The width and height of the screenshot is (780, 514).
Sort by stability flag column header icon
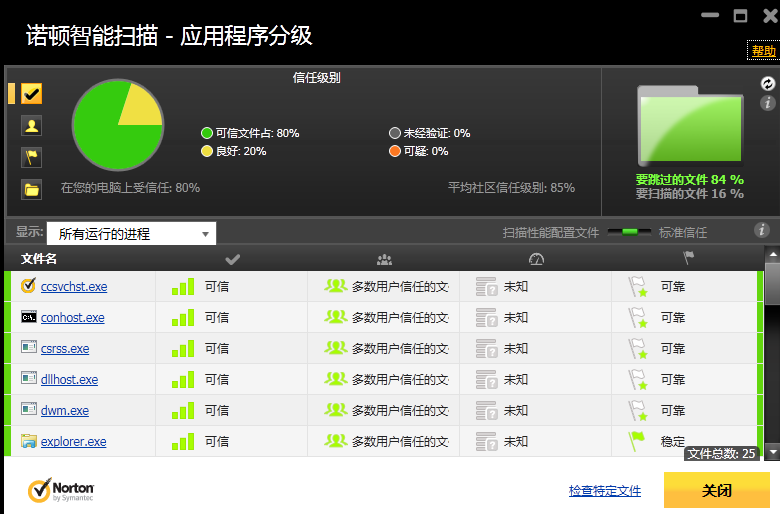(688, 258)
